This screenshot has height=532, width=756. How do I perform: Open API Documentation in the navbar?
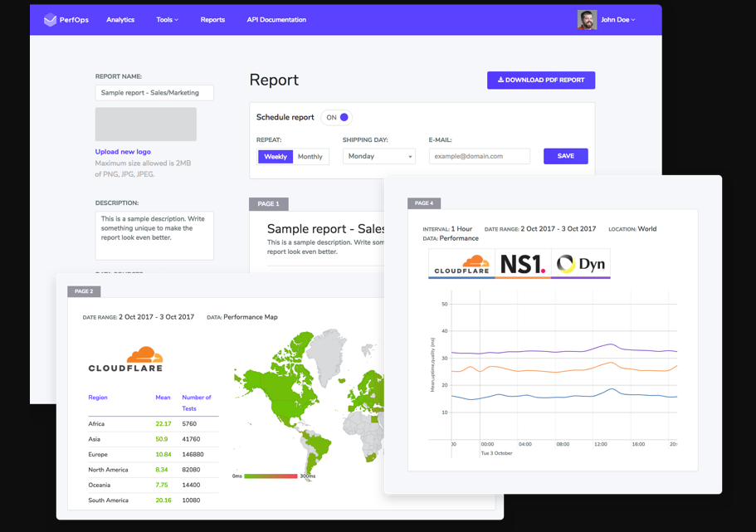coord(276,20)
